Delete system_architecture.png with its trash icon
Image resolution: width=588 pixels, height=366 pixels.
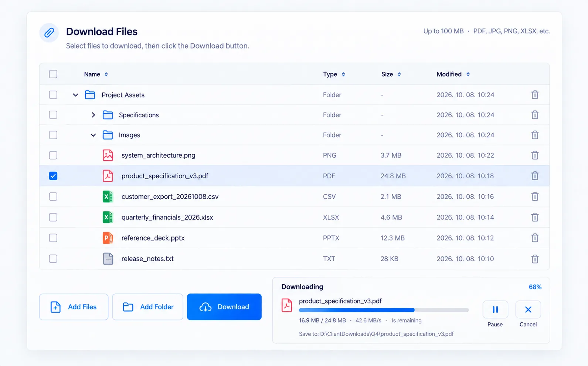click(x=535, y=155)
